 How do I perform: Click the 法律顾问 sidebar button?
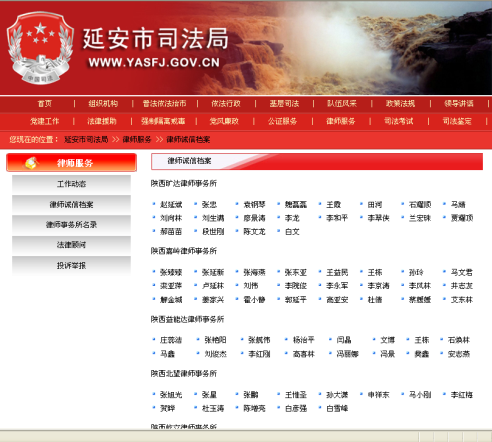[x=71, y=245]
